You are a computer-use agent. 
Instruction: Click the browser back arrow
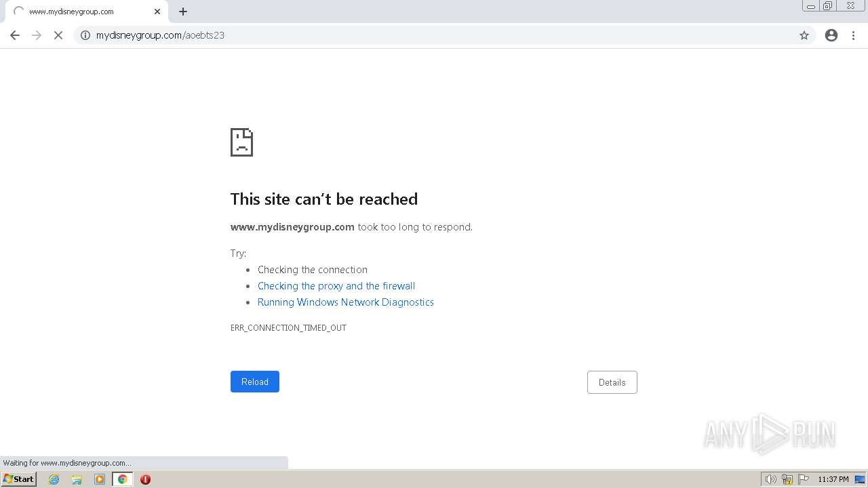point(15,35)
